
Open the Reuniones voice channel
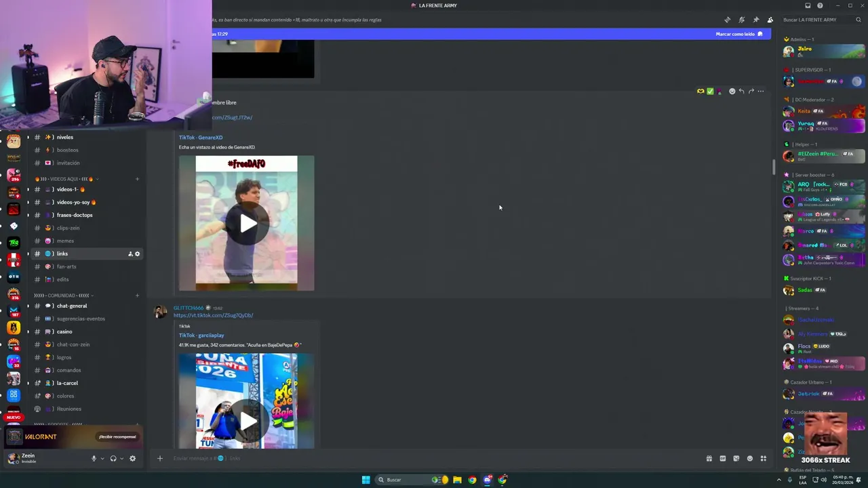(87, 409)
